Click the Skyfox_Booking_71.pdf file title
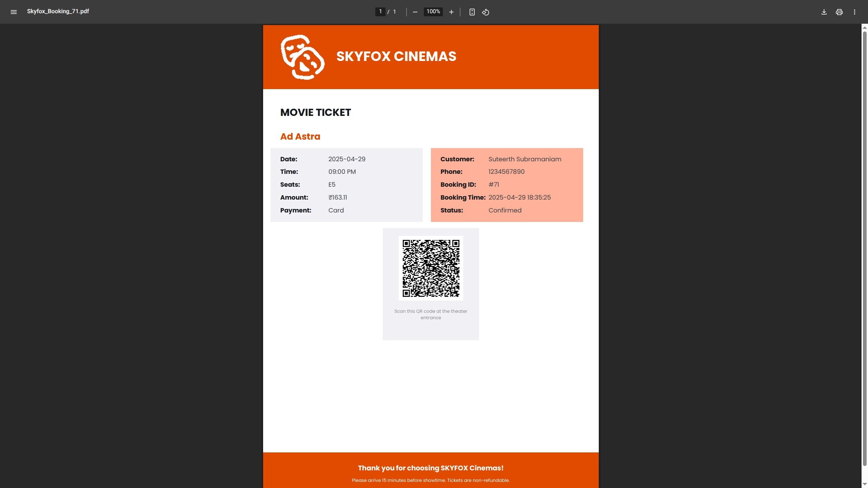This screenshot has height=488, width=868. (x=58, y=11)
